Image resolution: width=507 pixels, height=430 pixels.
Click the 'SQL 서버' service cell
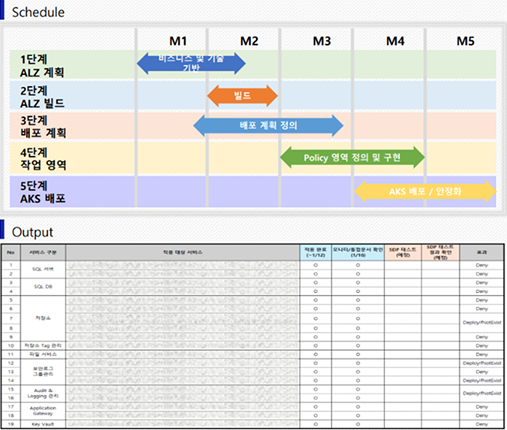pyautogui.click(x=43, y=269)
